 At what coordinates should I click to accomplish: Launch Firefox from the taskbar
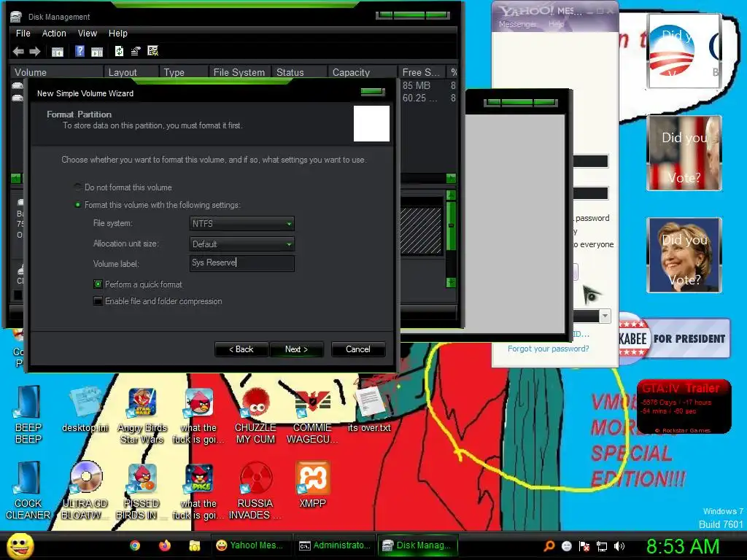[x=165, y=545]
